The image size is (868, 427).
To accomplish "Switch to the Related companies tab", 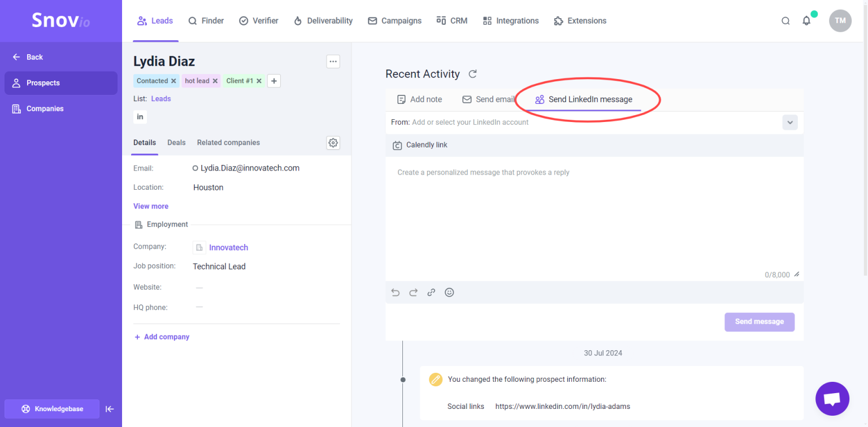I will coord(228,142).
